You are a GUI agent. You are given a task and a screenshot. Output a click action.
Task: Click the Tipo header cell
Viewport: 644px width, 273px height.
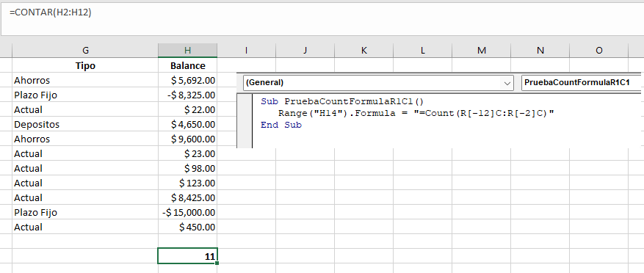(85, 66)
